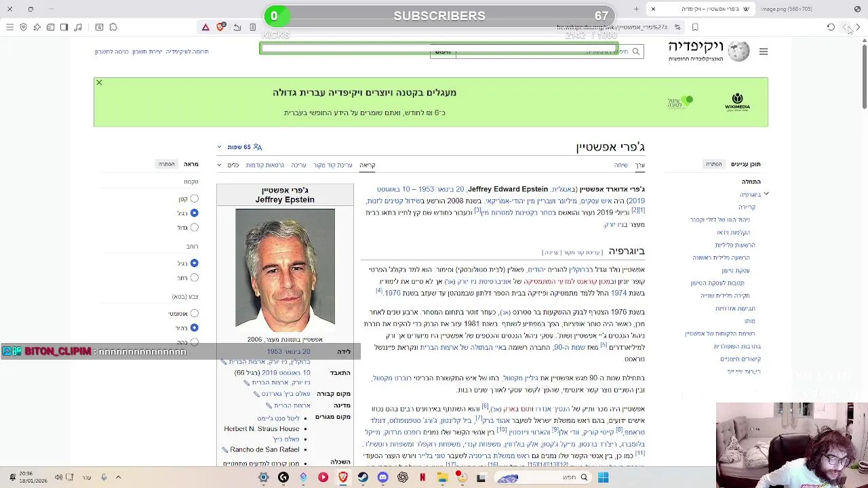The image size is (868, 488).
Task: Click the image.png background tab
Action: click(x=785, y=9)
